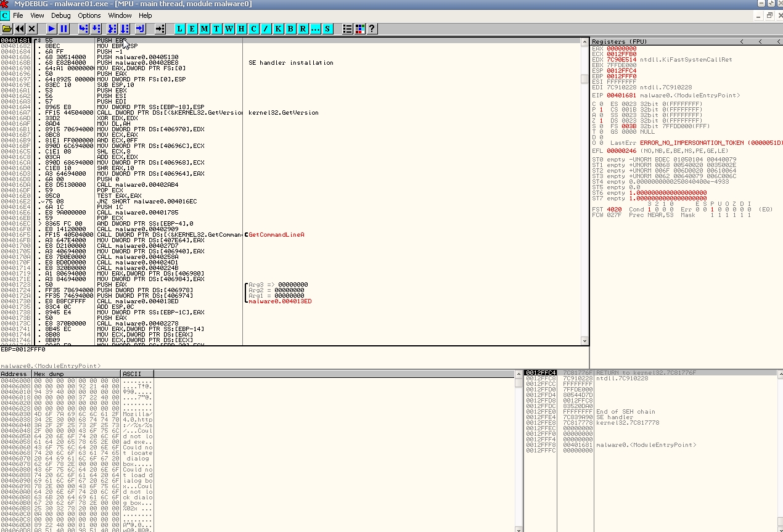This screenshot has width=783, height=532.
Task: Open Breakpoints window with B button
Action: (290, 29)
